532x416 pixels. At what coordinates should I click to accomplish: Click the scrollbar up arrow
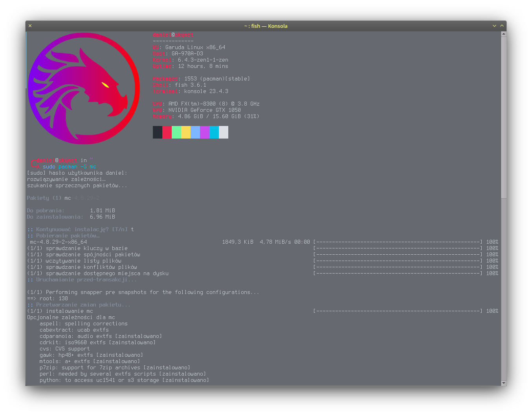[504, 34]
